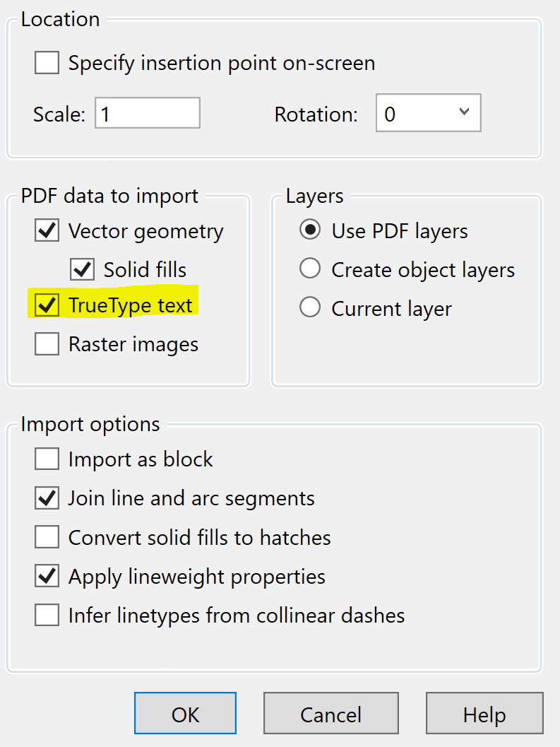Select the Use PDF layers option
Image resolution: width=560 pixels, height=747 pixels.
pyautogui.click(x=310, y=230)
